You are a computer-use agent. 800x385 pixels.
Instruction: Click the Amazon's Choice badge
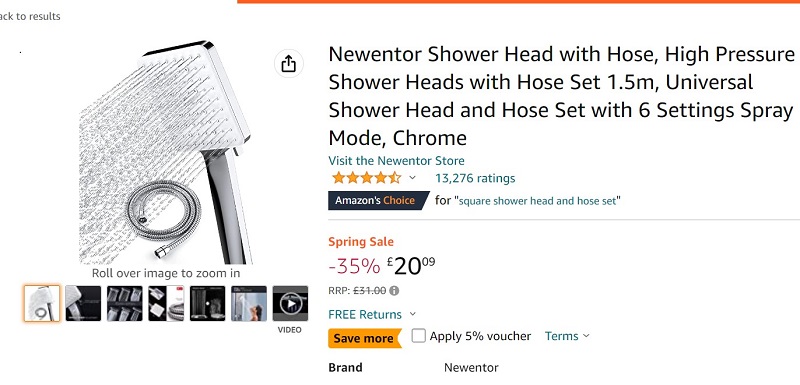[x=379, y=200]
